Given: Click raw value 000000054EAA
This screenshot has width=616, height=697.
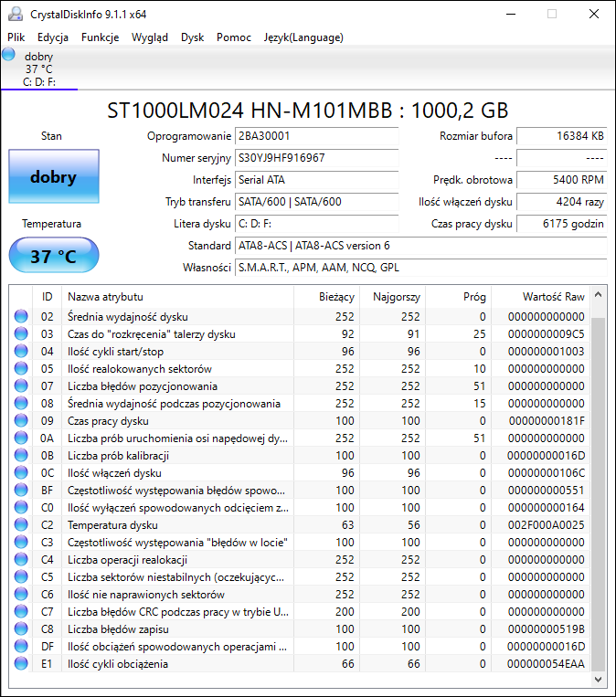Looking at the screenshot, I should pyautogui.click(x=546, y=664).
